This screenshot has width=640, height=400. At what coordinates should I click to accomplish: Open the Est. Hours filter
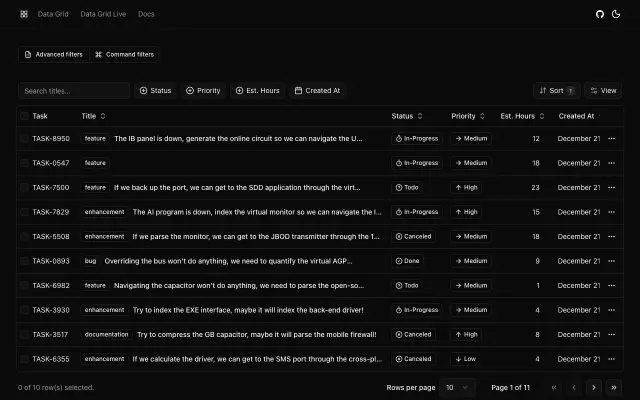(x=258, y=91)
